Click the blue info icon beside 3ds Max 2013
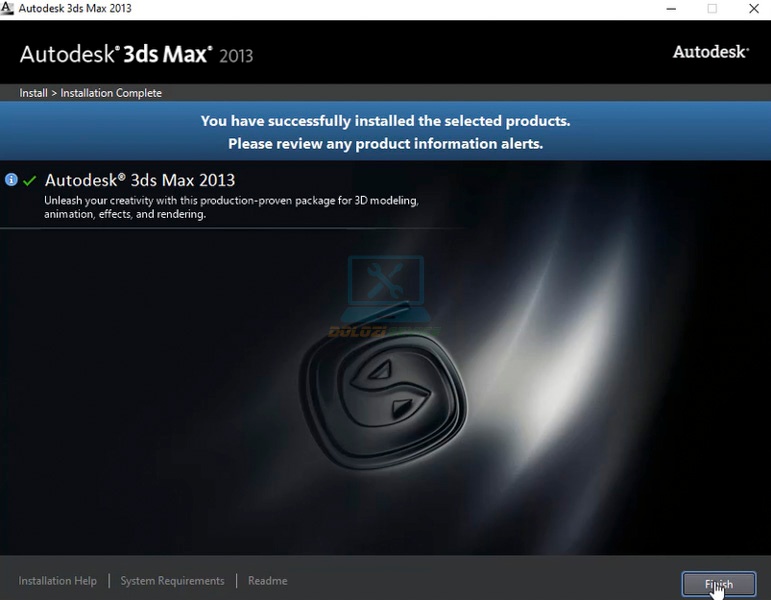The image size is (771, 600). click(x=11, y=180)
